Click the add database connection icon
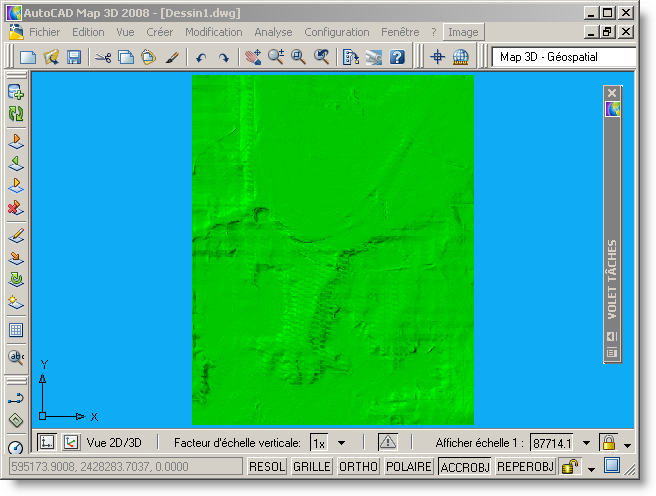The height and width of the screenshot is (496, 656). click(x=16, y=92)
